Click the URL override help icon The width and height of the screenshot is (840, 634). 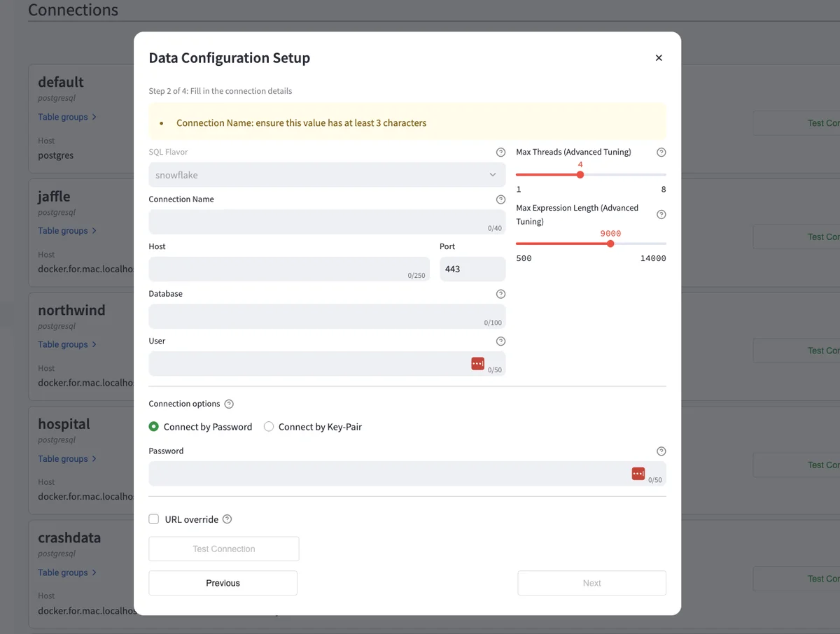point(227,519)
